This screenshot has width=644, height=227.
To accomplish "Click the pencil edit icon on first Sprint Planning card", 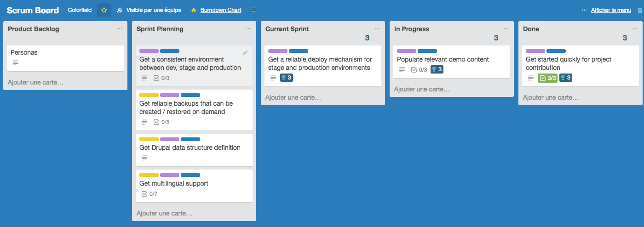I will click(245, 53).
